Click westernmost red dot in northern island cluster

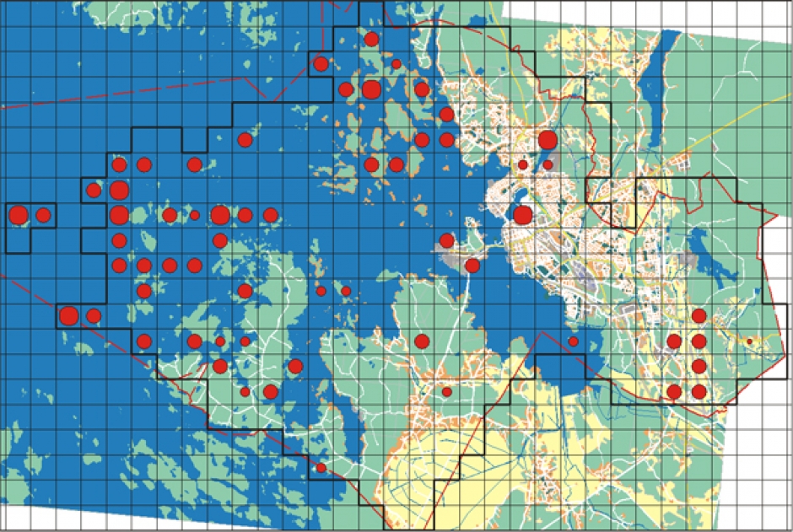(321, 63)
